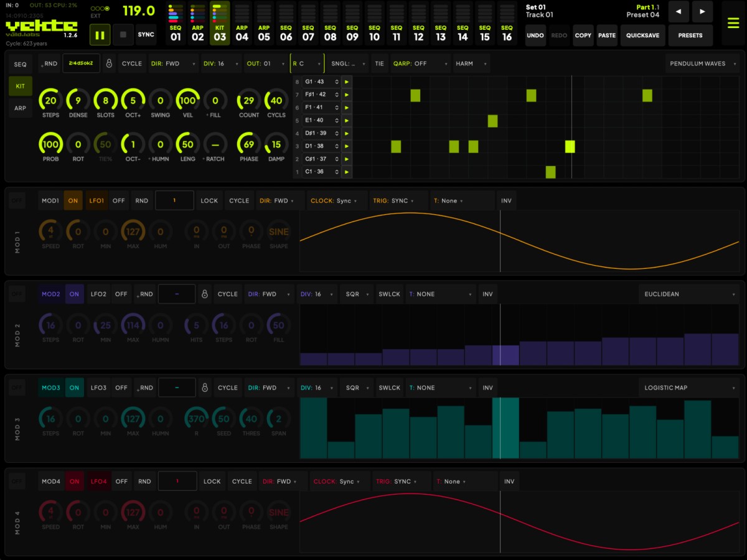Open the LOGISTIC MAP dropdown in MOD 3

tap(688, 388)
